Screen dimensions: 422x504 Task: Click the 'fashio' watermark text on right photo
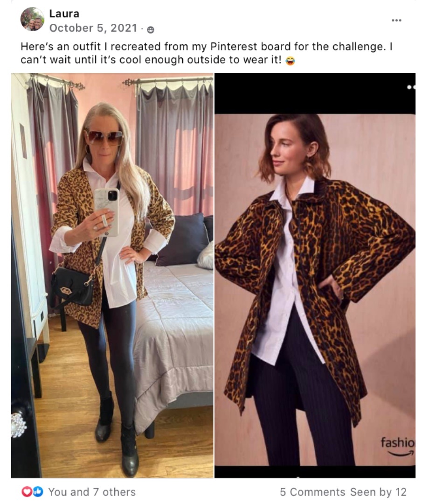[x=398, y=442]
